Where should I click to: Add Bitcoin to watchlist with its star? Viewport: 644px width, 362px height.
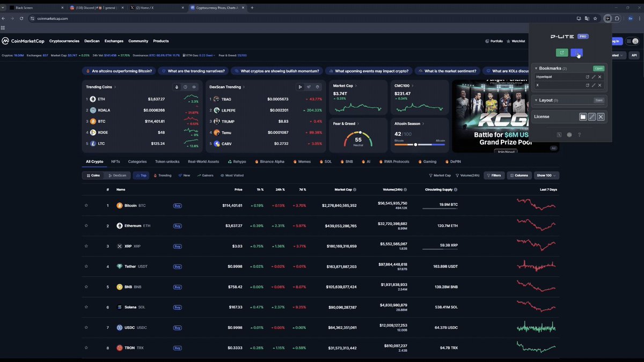coord(86,205)
